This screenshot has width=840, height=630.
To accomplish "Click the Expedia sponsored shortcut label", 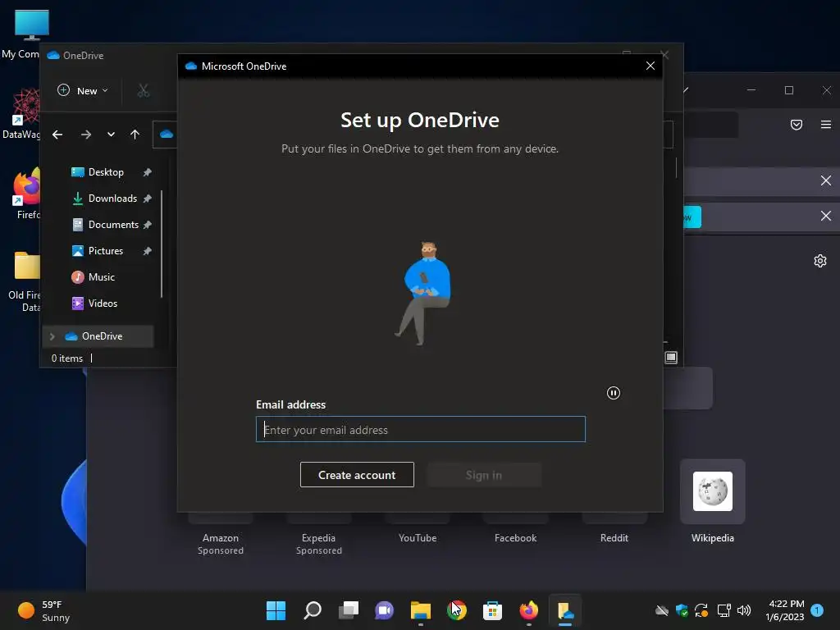I will click(319, 544).
